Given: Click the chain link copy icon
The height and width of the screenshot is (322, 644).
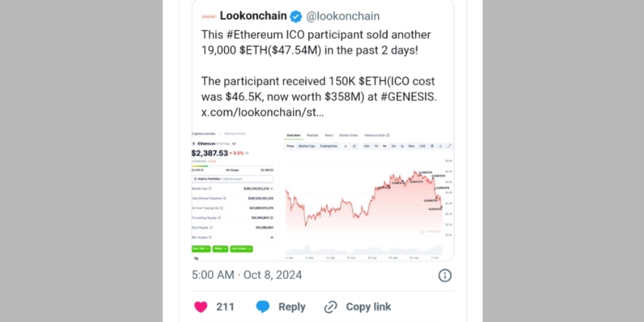Looking at the screenshot, I should coord(330,307).
